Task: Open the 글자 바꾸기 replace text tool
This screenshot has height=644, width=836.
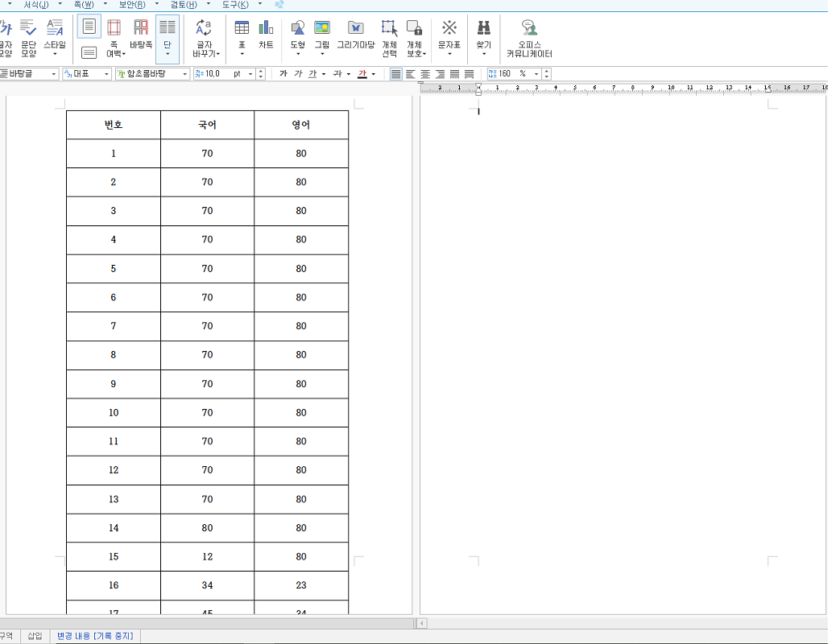Action: 205,38
